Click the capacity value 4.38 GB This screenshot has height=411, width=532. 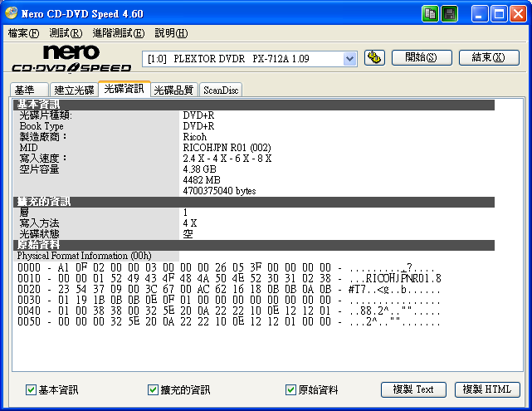(199, 169)
